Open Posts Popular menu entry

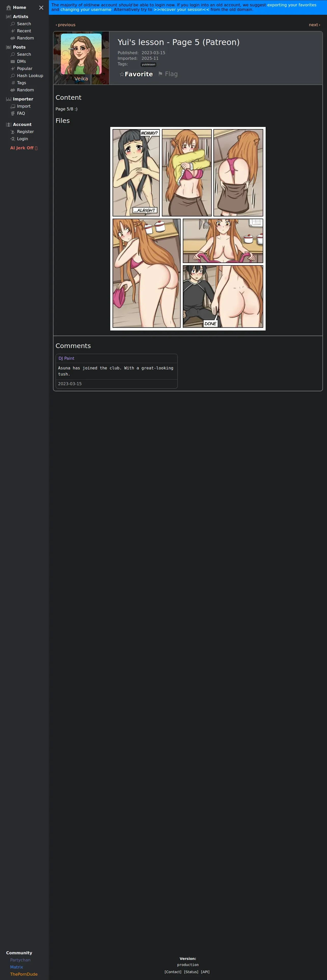pos(25,69)
